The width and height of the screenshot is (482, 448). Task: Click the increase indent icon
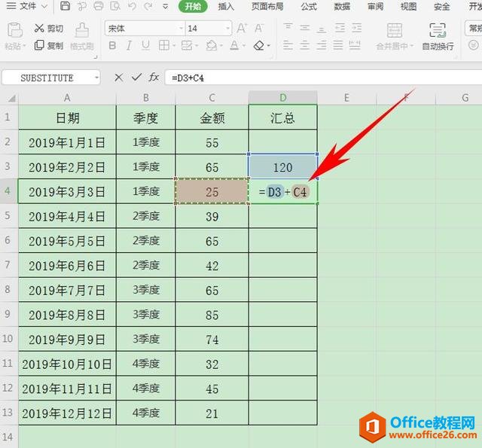(356, 29)
